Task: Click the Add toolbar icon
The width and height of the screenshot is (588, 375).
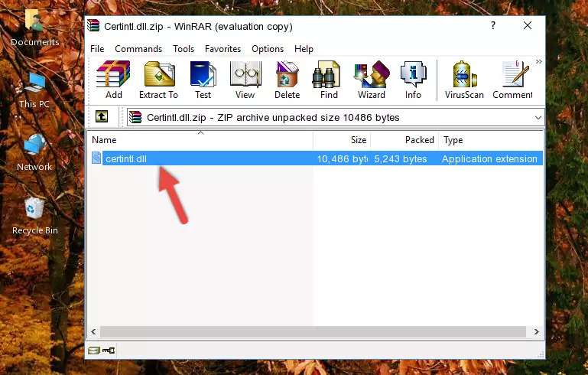Action: 113,80
